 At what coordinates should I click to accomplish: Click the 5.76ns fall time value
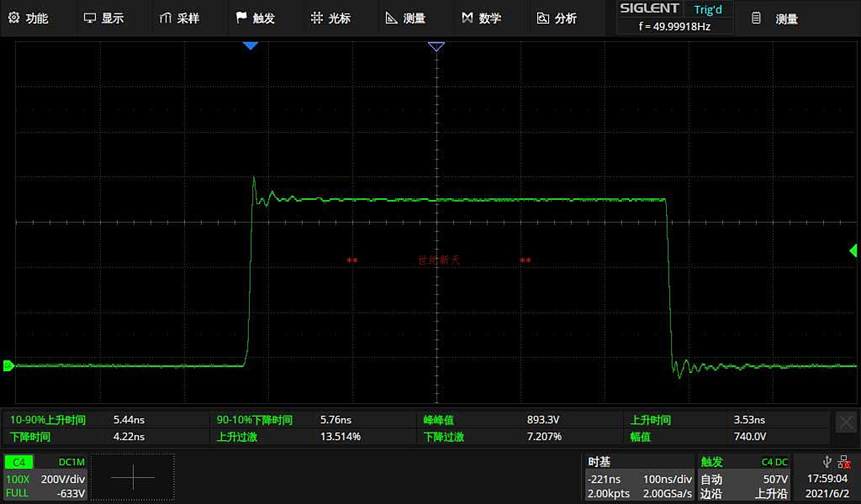[x=335, y=420]
